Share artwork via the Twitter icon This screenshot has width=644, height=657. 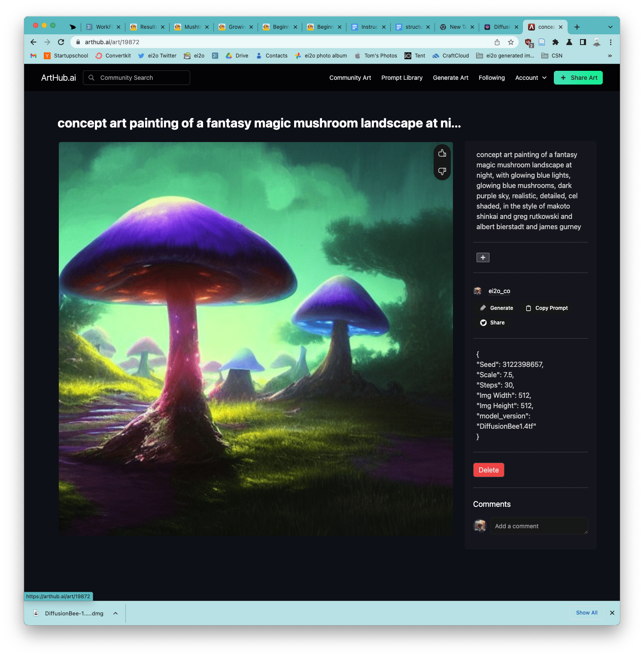[483, 322]
